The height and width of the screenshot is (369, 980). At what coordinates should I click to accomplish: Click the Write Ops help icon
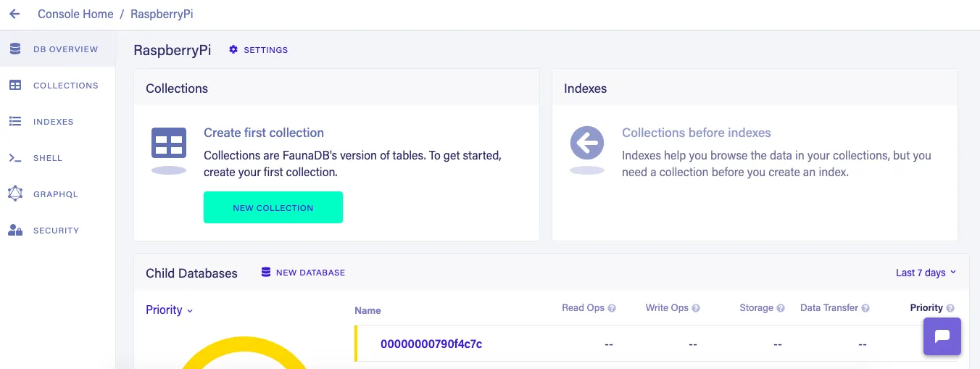click(696, 308)
